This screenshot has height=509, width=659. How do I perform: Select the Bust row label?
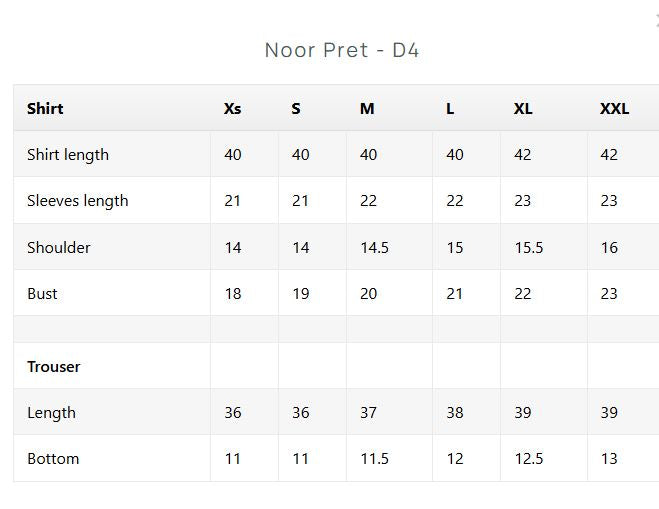tap(42, 294)
